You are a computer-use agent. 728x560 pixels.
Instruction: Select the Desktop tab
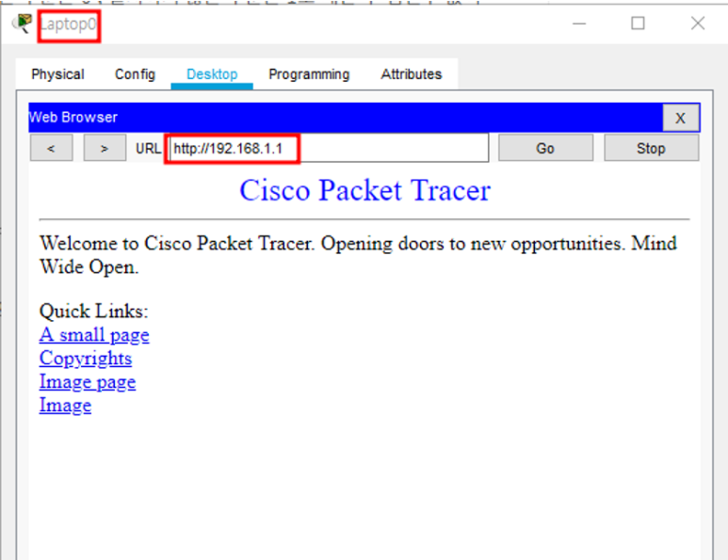[212, 74]
